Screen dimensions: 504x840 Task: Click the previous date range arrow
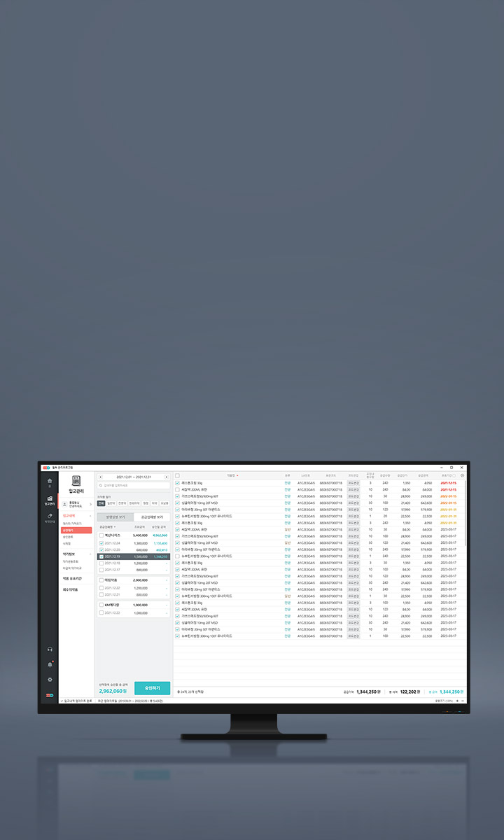[x=100, y=477]
